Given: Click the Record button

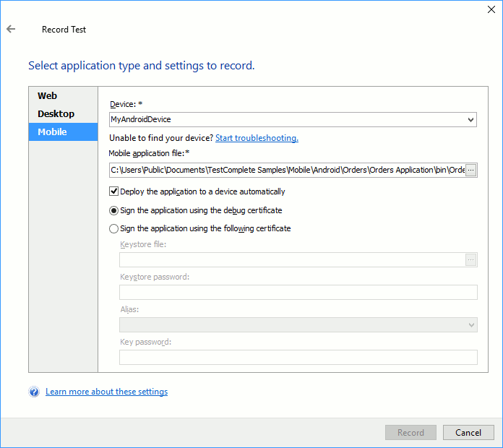Looking at the screenshot, I should coord(410,433).
